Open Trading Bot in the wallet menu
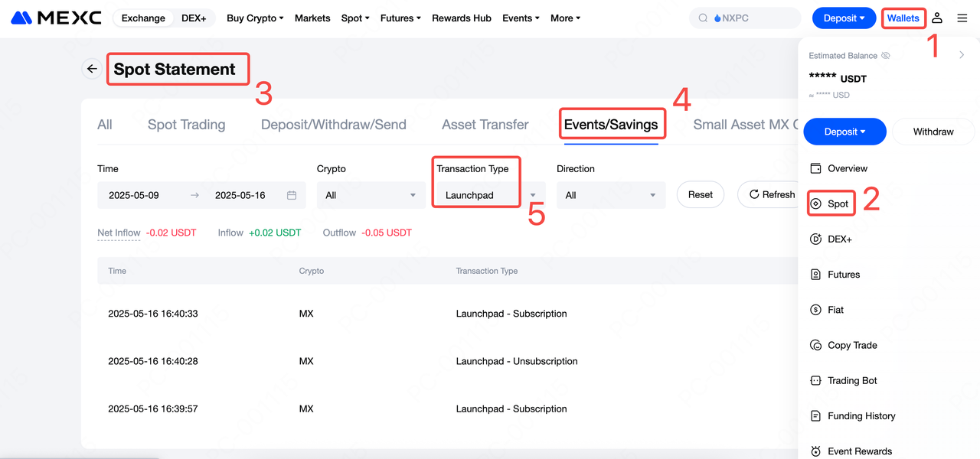 (852, 380)
